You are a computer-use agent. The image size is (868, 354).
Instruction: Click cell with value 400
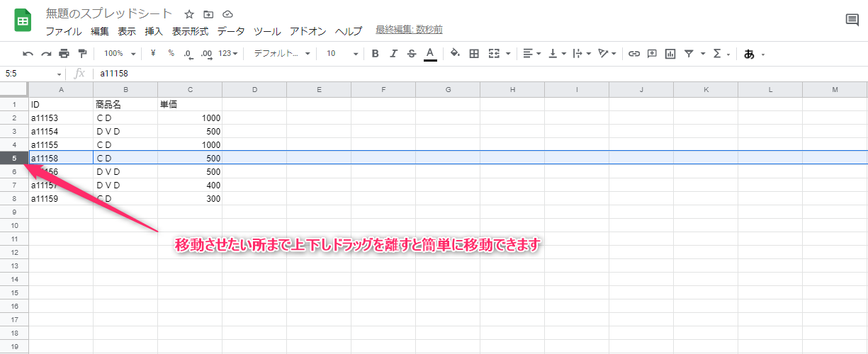click(190, 185)
